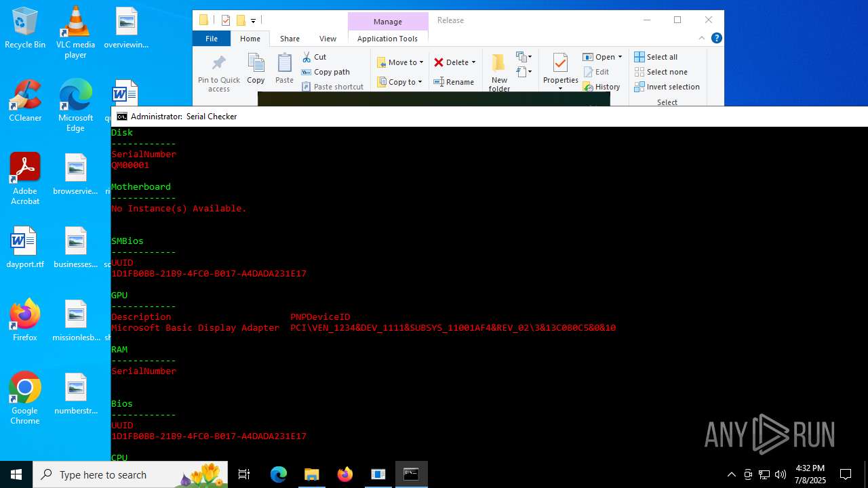This screenshot has width=868, height=488.
Task: Create a New folder from the ribbon
Action: click(x=499, y=73)
